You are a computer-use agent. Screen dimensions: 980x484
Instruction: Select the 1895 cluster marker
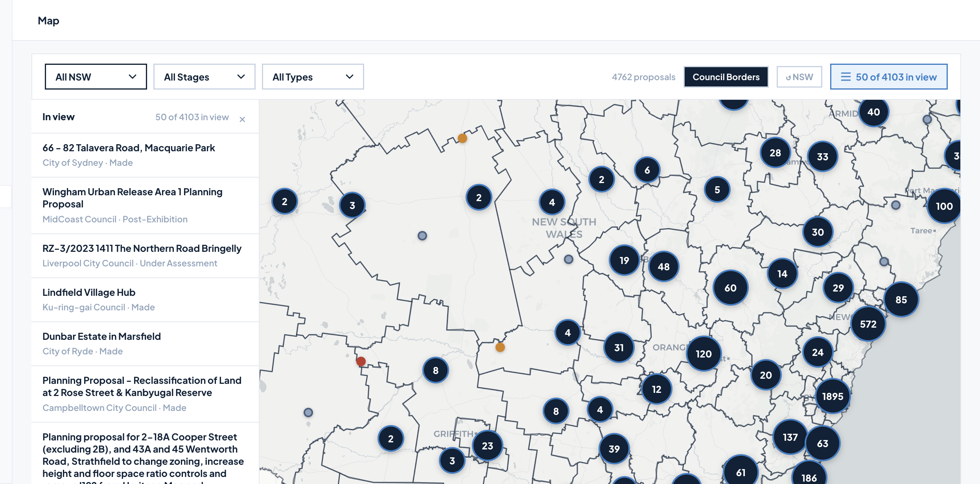(833, 396)
